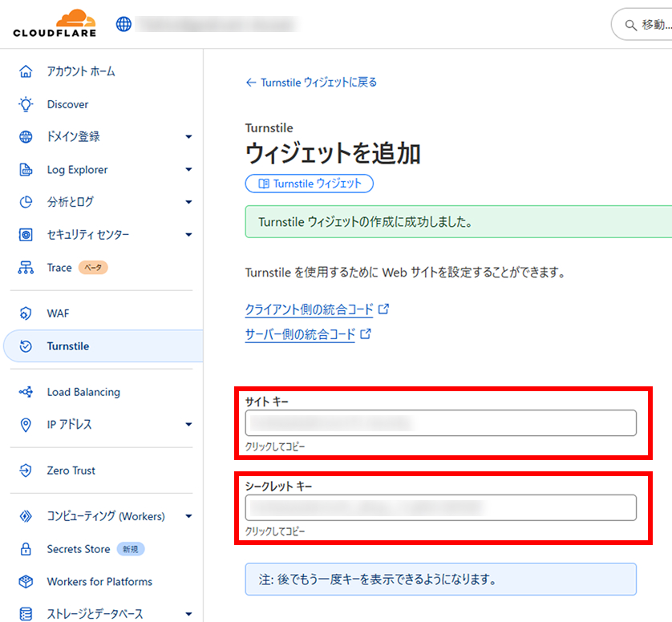Click the 注: 後でもう一度キーを表示 note
Viewport: 672px width, 622px height.
click(x=440, y=580)
